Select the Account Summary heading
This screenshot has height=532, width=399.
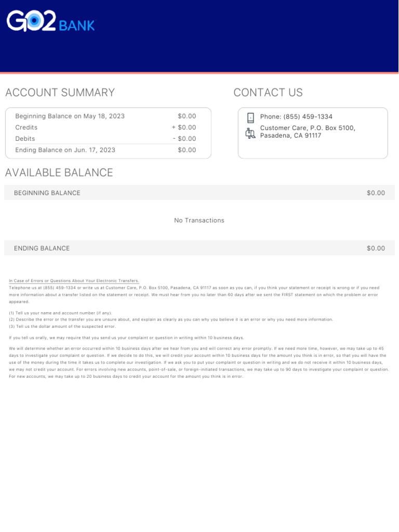coord(60,93)
